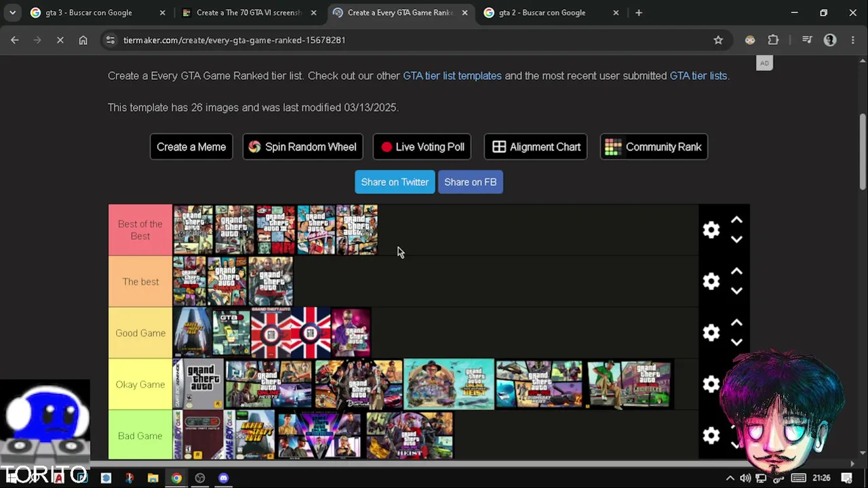Screen dimensions: 868x488
Task: Select the yellow 'Good Game' tier label
Action: (140, 333)
